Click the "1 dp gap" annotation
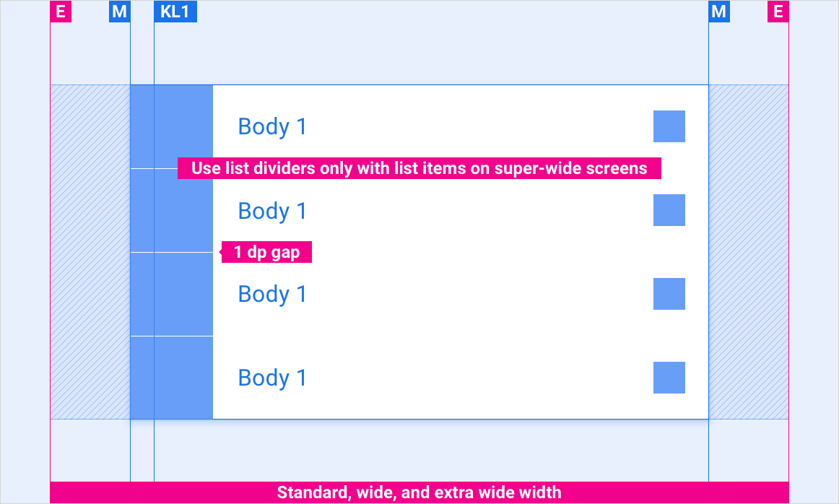 coord(266,252)
